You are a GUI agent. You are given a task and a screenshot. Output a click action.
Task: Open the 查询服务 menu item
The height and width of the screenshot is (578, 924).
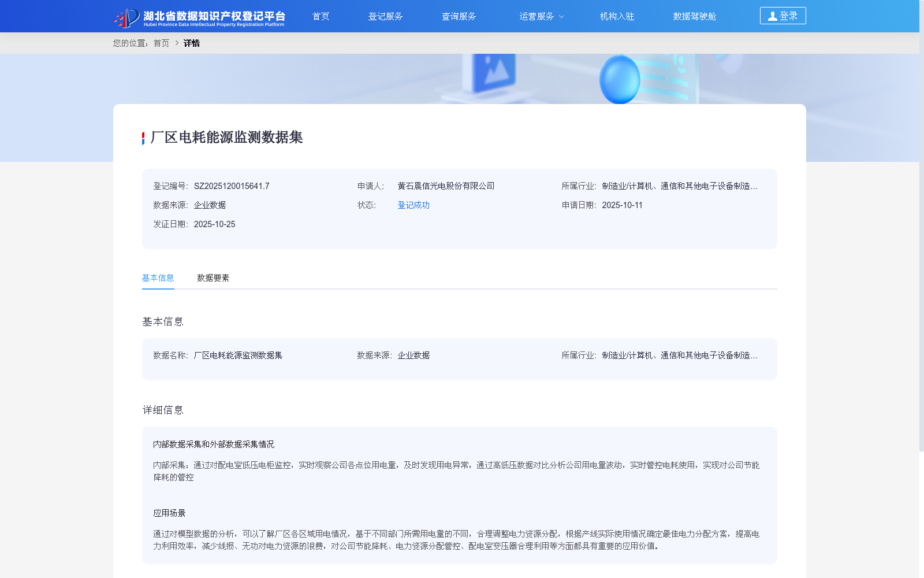459,16
